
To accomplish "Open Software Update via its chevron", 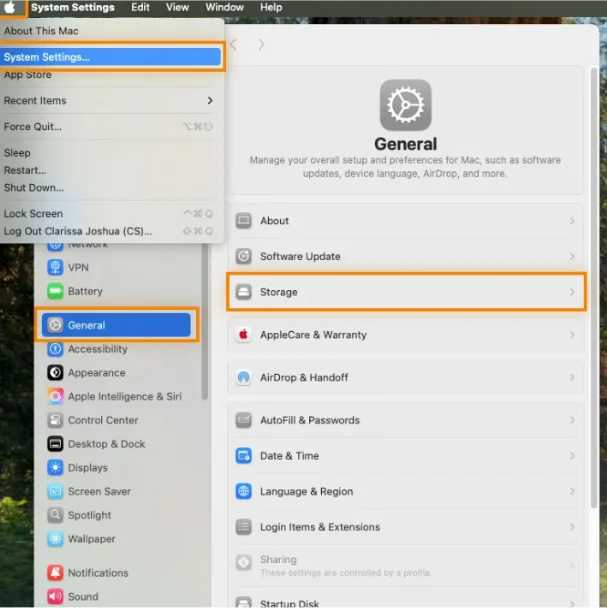I will [572, 256].
